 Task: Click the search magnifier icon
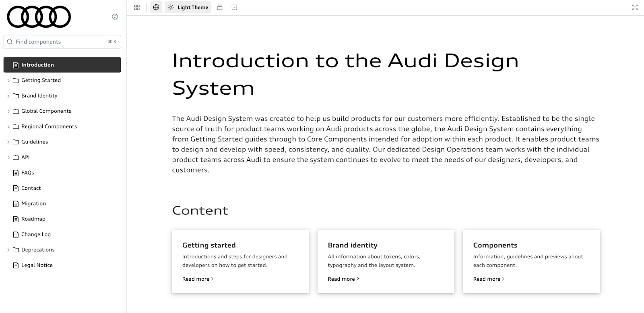(10, 41)
